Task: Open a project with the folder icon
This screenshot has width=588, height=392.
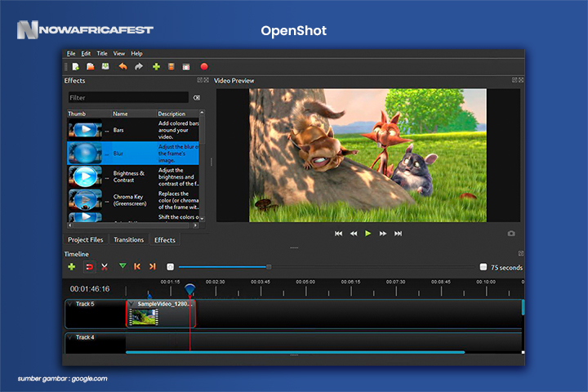Action: point(91,67)
